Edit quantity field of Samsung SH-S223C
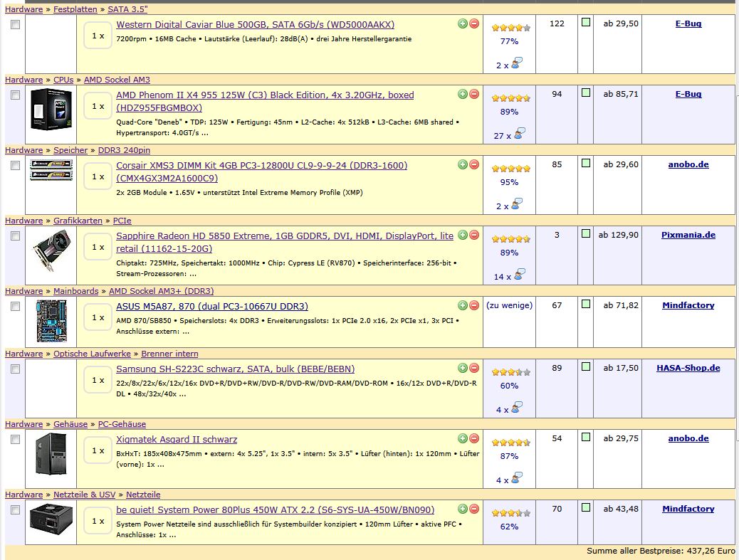Screen dimensions: 739x560 pyautogui.click(x=98, y=380)
